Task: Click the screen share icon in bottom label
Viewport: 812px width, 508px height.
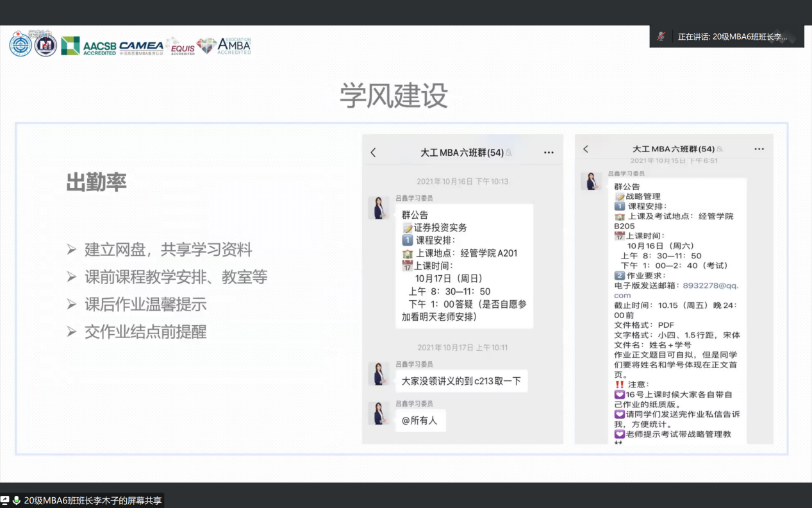Action: point(5,500)
